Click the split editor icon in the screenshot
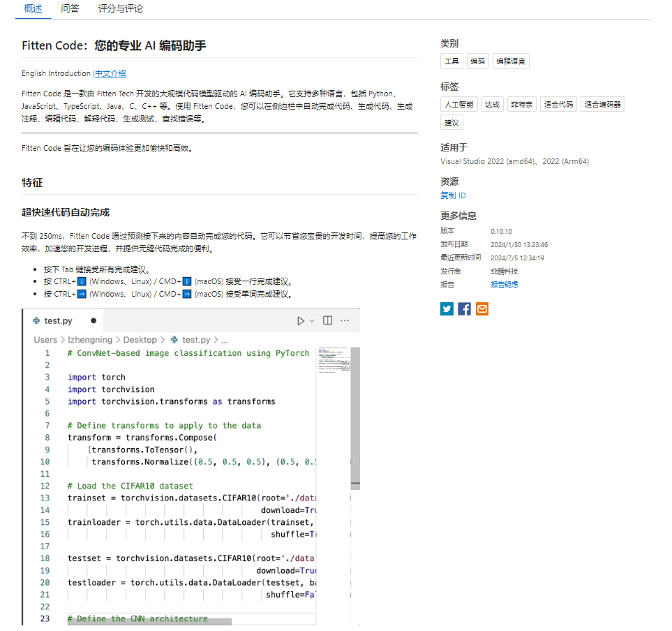The width and height of the screenshot is (672, 631). tap(327, 320)
